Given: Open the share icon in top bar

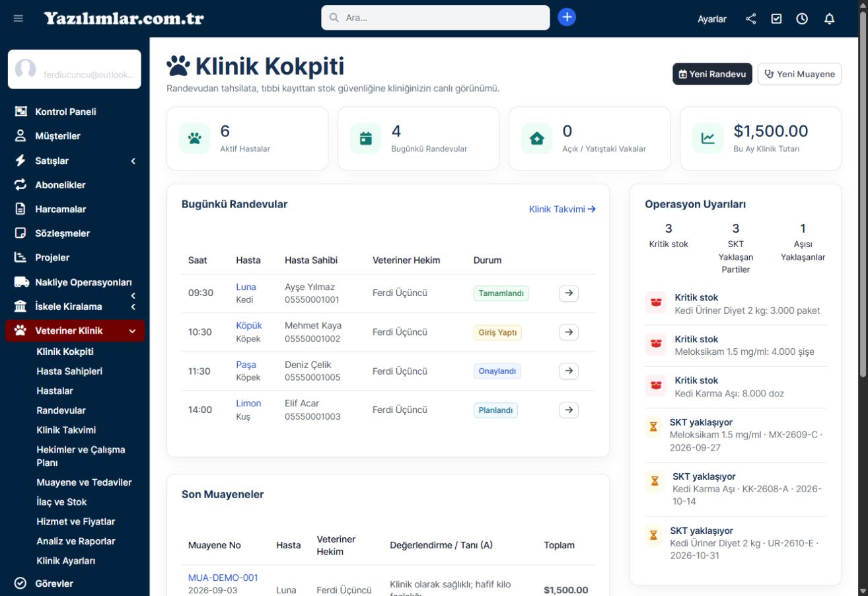Looking at the screenshot, I should coord(751,19).
